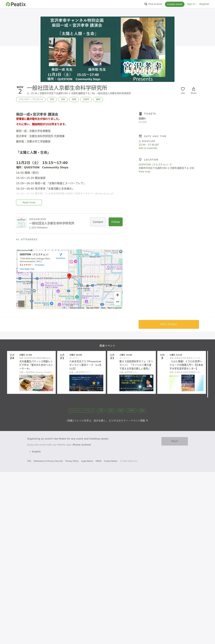
Task: Open the iPhone app link
Action: 76,445
